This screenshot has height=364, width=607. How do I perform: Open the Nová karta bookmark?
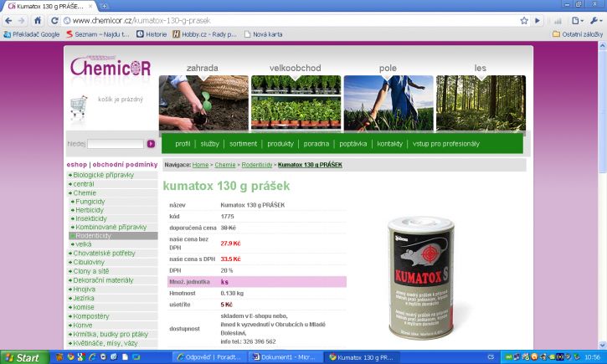tap(263, 34)
